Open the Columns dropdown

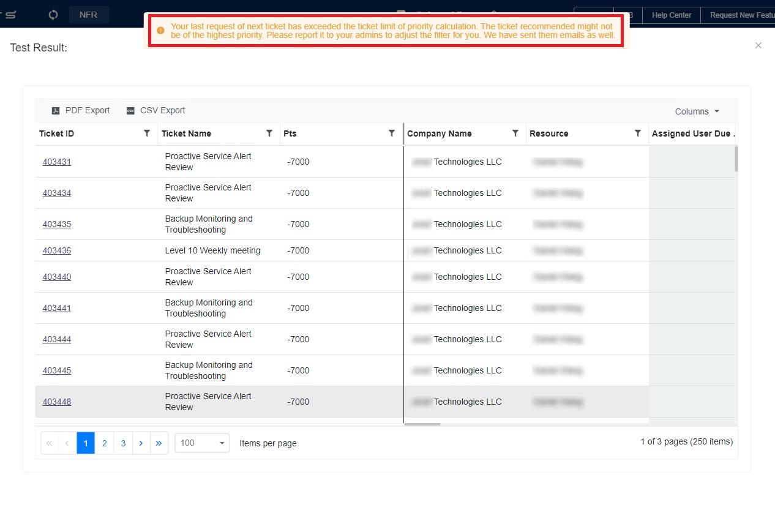point(696,111)
